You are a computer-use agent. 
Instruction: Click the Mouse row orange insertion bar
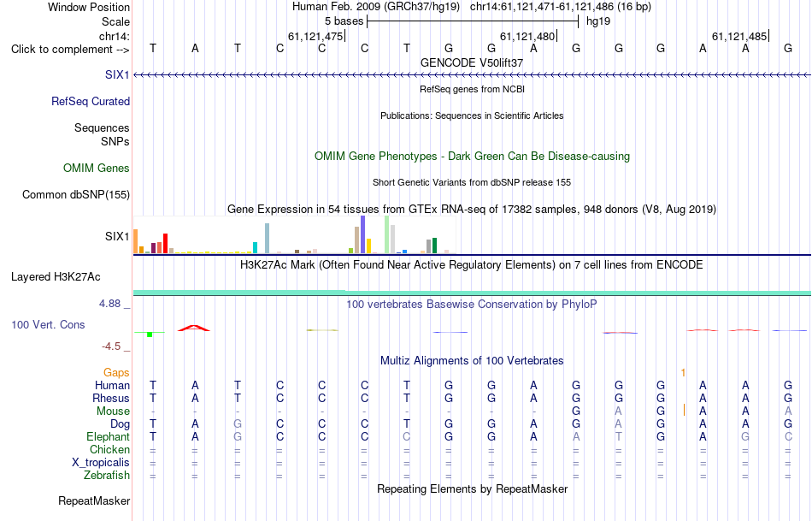pos(684,410)
